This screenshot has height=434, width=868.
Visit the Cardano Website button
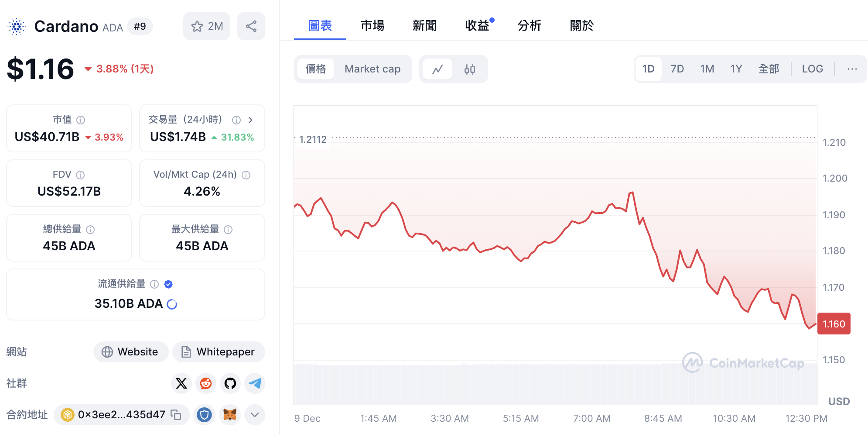pyautogui.click(x=131, y=351)
